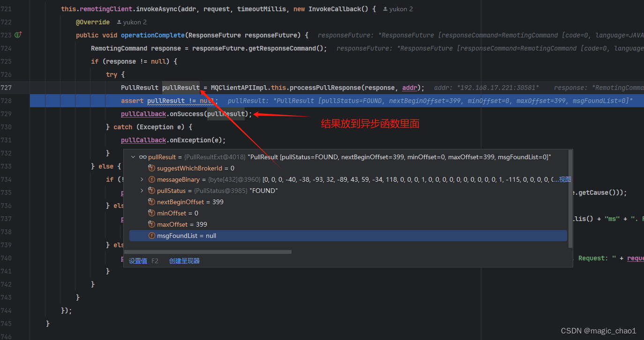Click line number 728 in gutter
This screenshot has height=340, width=644.
click(x=6, y=101)
